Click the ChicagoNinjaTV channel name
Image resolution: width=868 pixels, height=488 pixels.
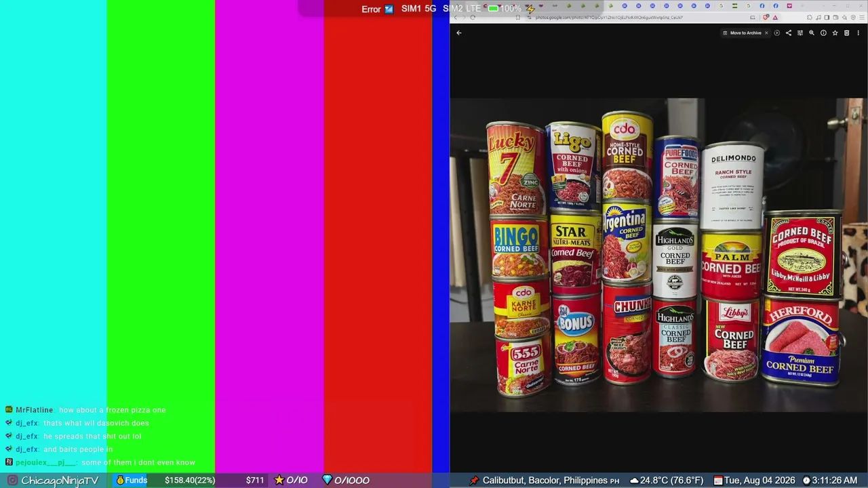[60, 481]
